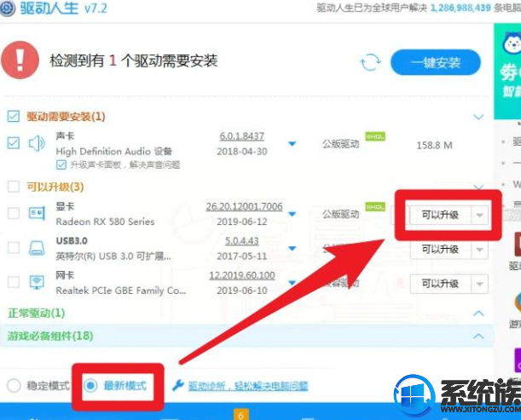Click the blue 一键安装 button

pyautogui.click(x=435, y=62)
